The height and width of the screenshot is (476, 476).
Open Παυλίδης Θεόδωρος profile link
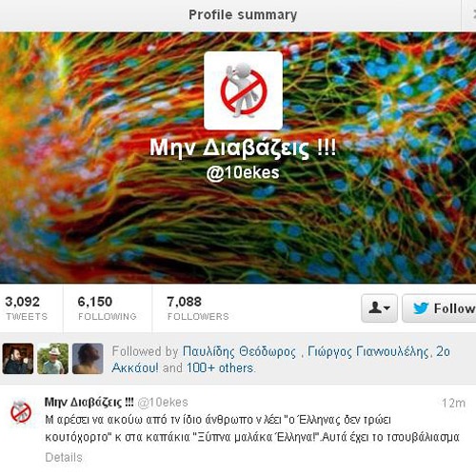pos(239,351)
